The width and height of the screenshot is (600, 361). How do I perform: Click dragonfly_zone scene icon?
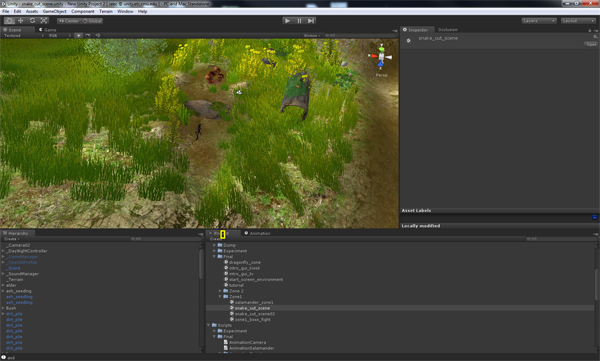click(x=226, y=263)
